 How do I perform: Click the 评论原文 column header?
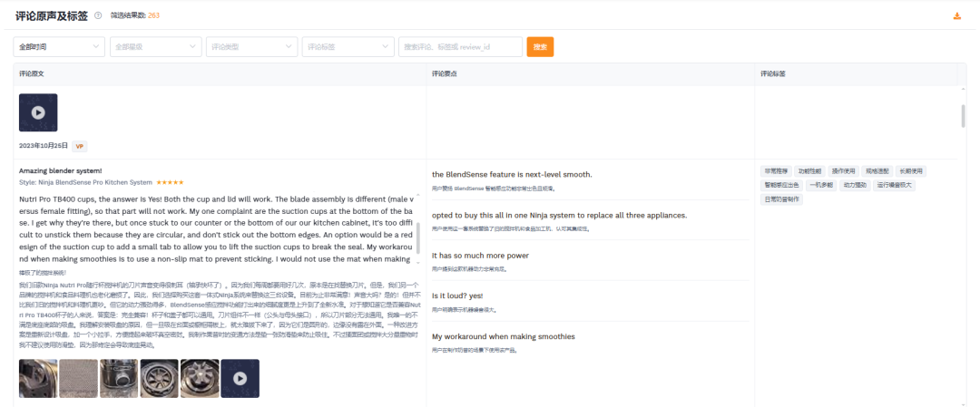(31, 73)
